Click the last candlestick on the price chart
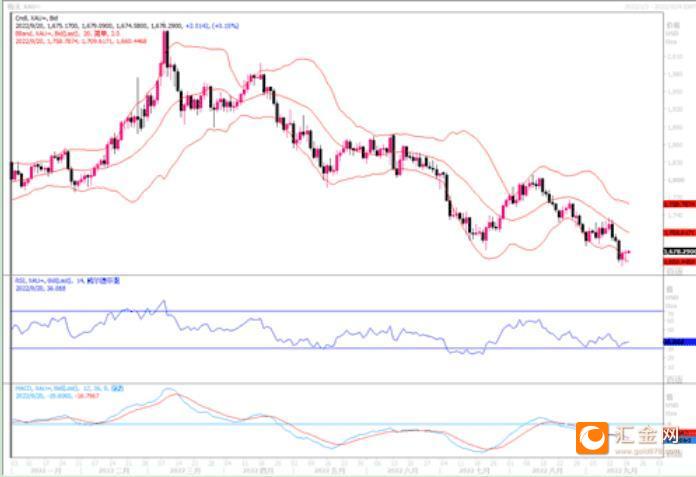Screen dimensions: 696x477 click(x=629, y=252)
